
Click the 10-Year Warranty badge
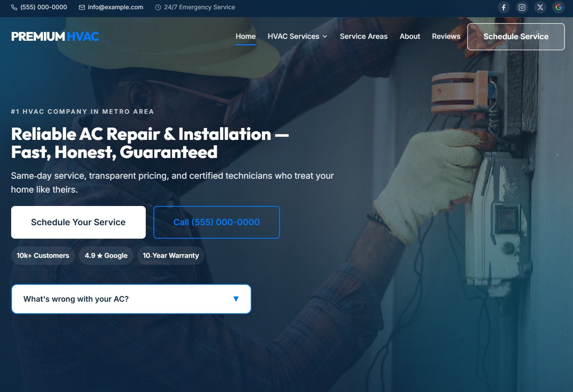point(171,256)
